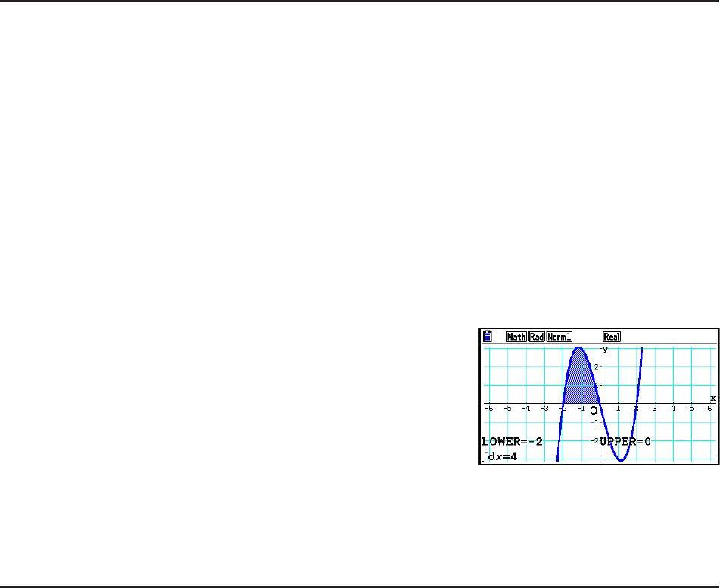Click the Rad angle unit indicator
The height and width of the screenshot is (588, 720).
tap(536, 337)
